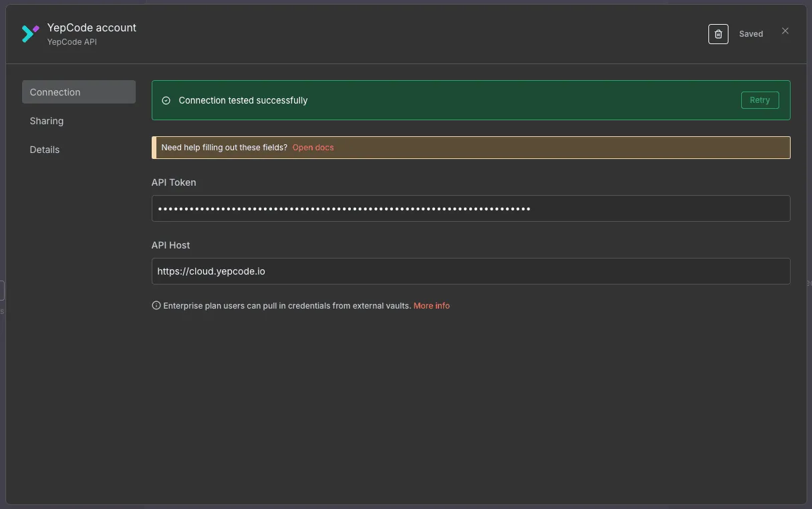Focus the API Token input field

click(470, 208)
